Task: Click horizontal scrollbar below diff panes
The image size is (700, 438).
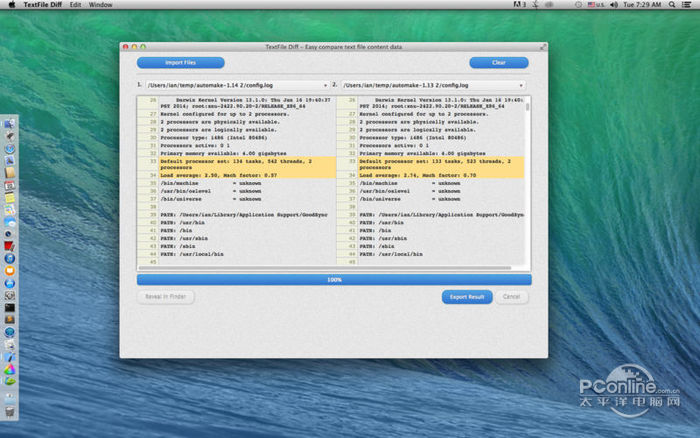Action: (325, 268)
